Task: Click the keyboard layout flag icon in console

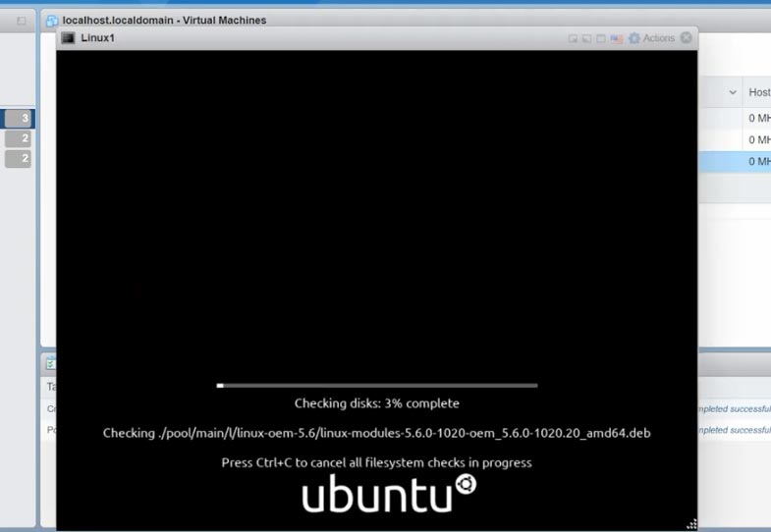Action: [616, 38]
